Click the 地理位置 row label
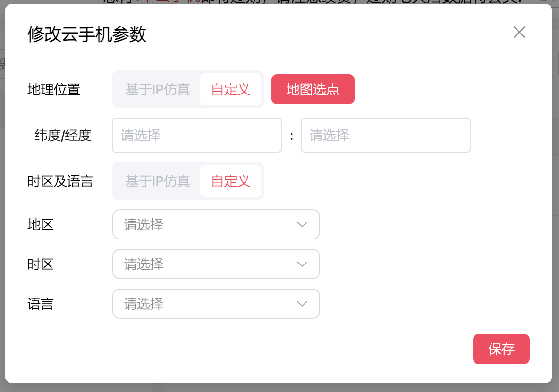 click(x=54, y=89)
